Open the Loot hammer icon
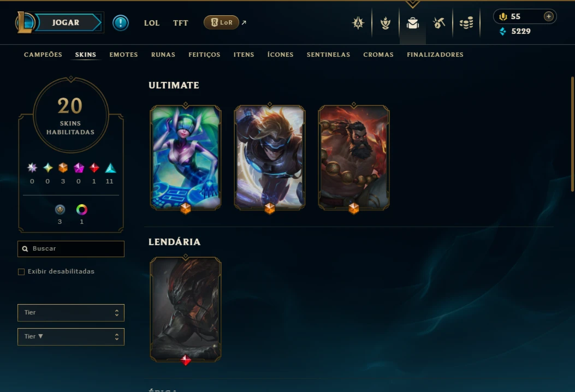 [x=439, y=23]
